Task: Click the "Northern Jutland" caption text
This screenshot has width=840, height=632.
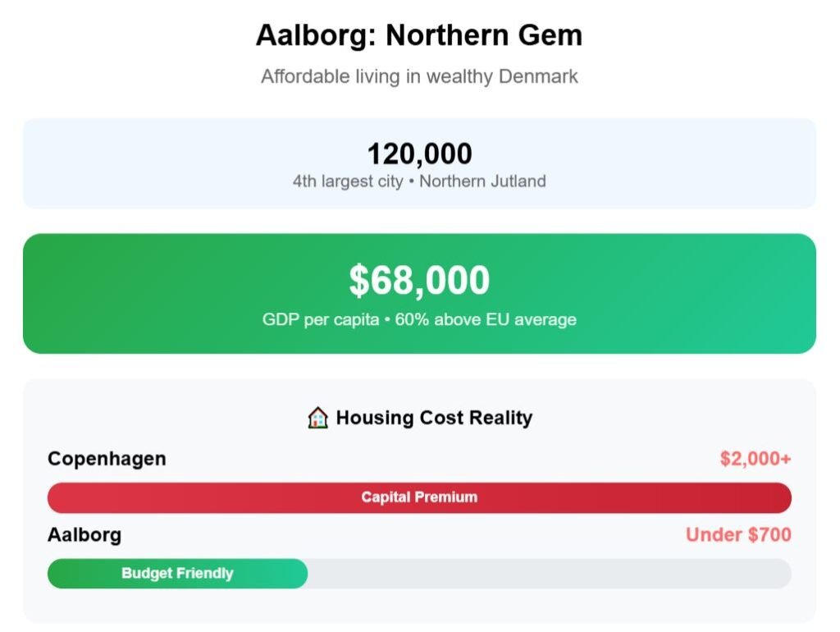Action: click(482, 181)
